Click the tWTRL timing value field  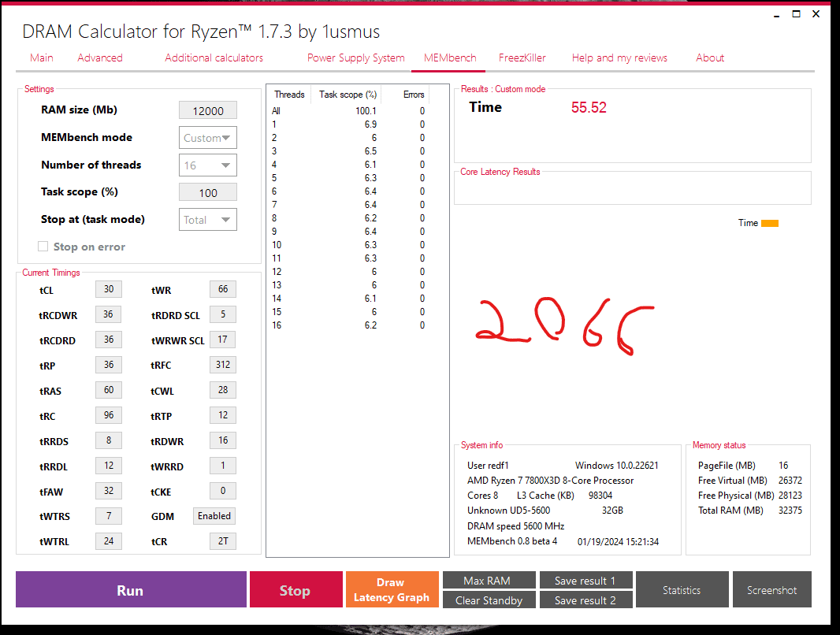click(109, 540)
